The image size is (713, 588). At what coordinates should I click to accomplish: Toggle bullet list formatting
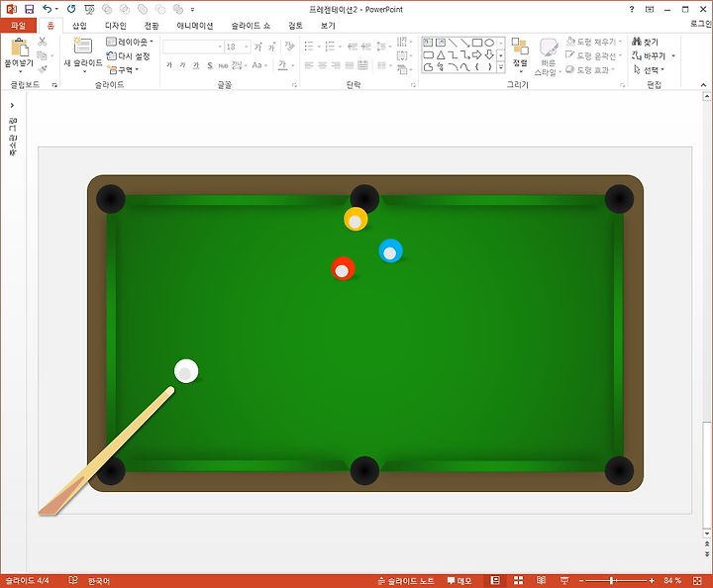309,46
